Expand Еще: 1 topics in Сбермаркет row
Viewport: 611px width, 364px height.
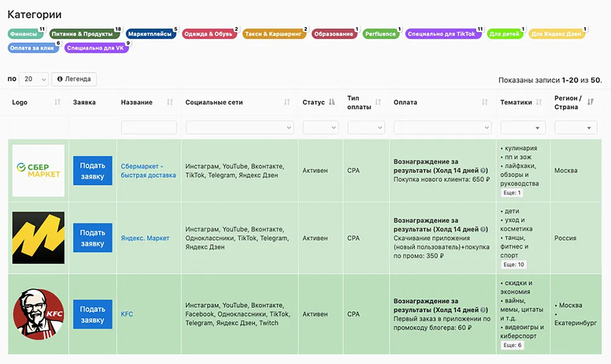point(512,193)
